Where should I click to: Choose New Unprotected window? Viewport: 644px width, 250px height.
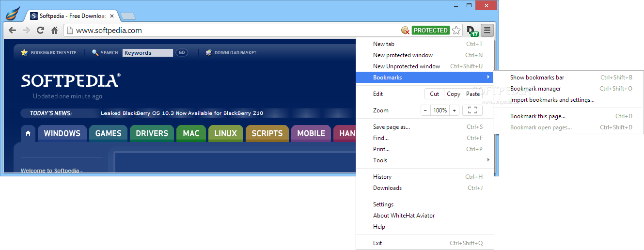pos(425,66)
